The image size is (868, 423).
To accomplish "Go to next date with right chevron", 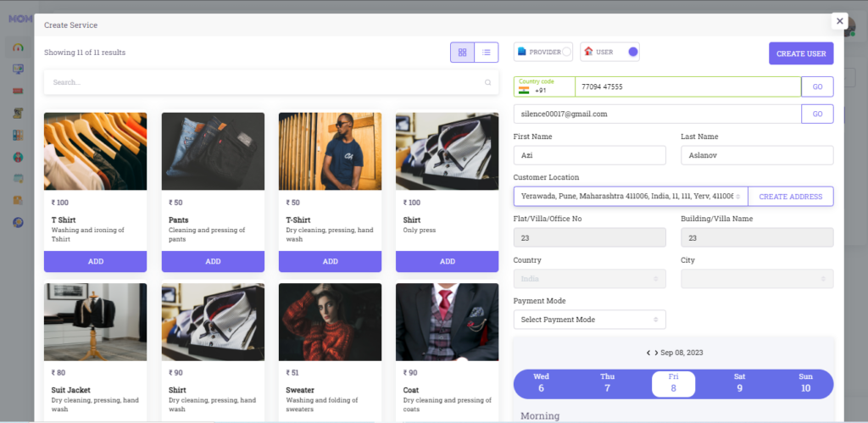I will coord(656,353).
